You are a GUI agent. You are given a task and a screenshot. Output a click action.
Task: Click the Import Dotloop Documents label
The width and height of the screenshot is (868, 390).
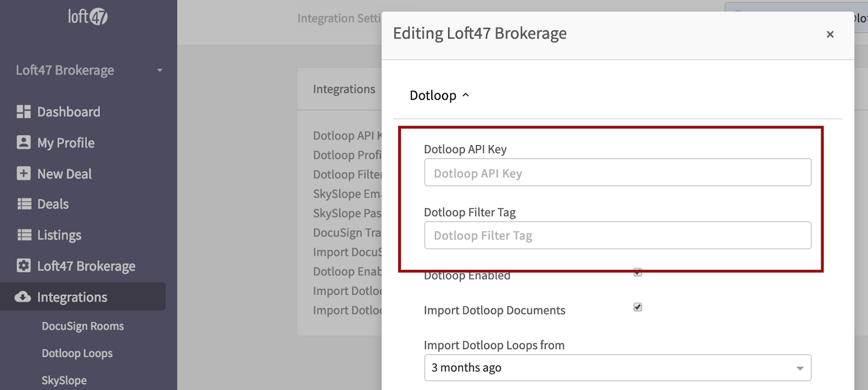494,310
